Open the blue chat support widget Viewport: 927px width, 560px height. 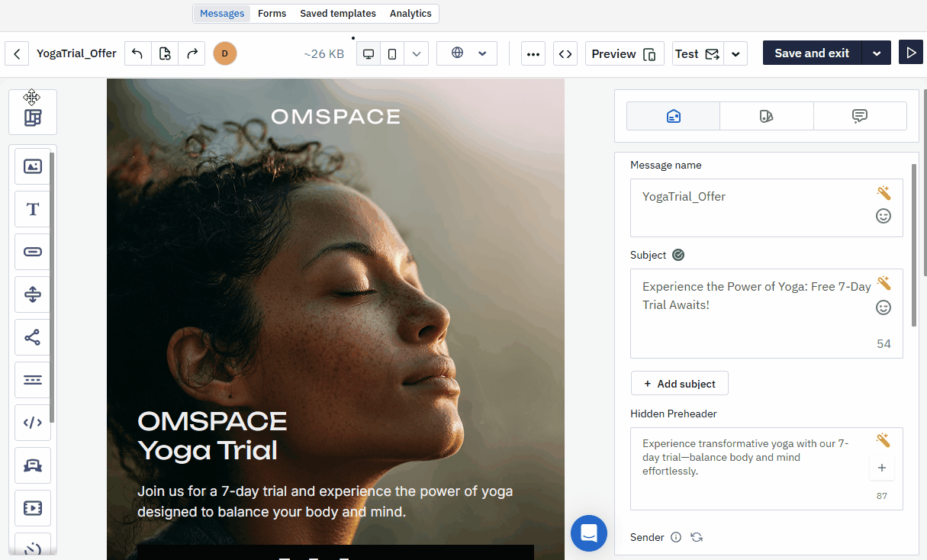point(589,533)
